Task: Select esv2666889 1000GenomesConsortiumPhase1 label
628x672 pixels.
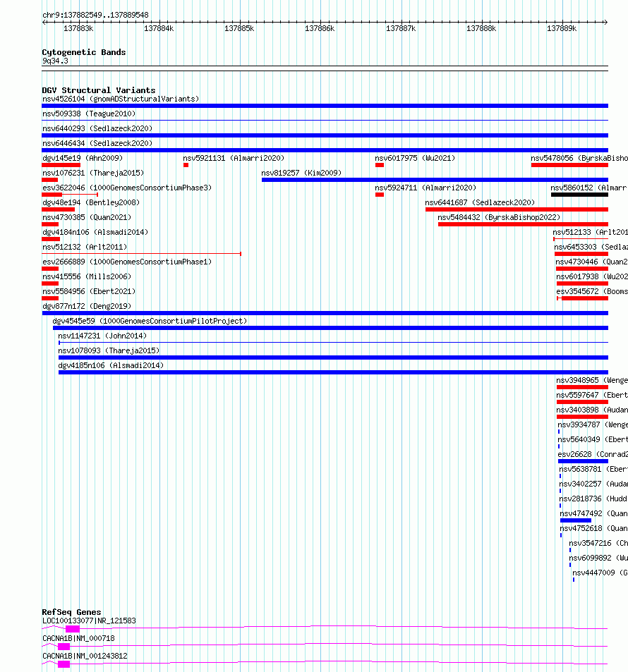Action: click(127, 262)
